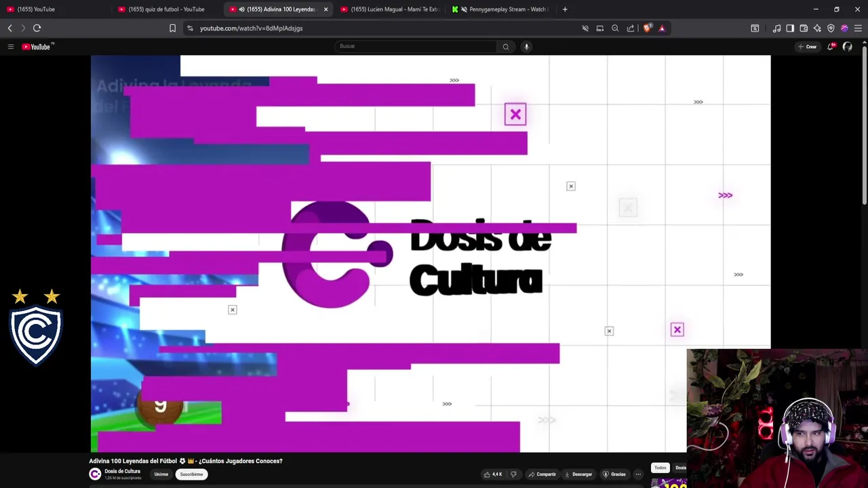
Task: Open the browser main menu
Action: pyautogui.click(x=858, y=28)
